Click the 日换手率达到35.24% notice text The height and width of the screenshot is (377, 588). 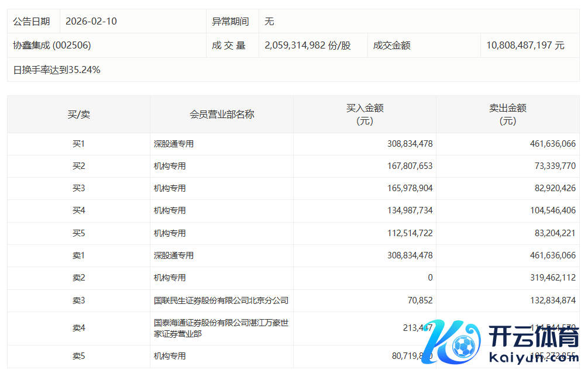pyautogui.click(x=57, y=70)
